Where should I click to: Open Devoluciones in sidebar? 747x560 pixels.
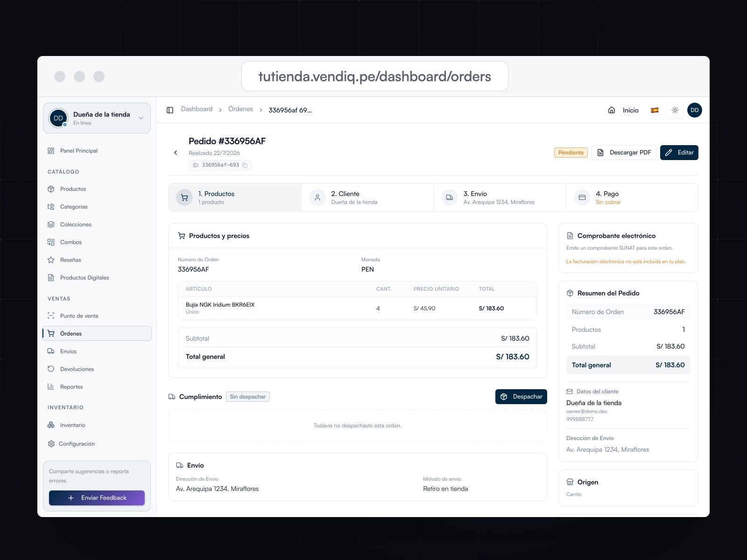pos(97,369)
